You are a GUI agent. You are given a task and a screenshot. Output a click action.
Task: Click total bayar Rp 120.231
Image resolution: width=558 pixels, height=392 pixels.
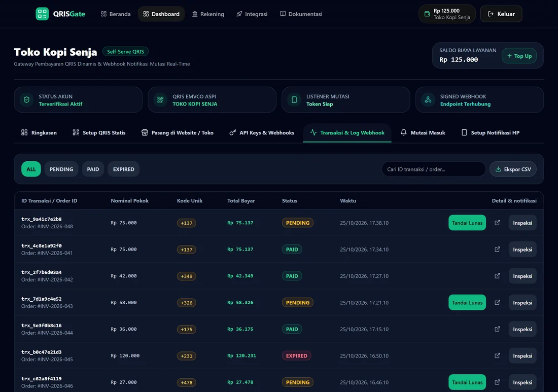click(241, 355)
